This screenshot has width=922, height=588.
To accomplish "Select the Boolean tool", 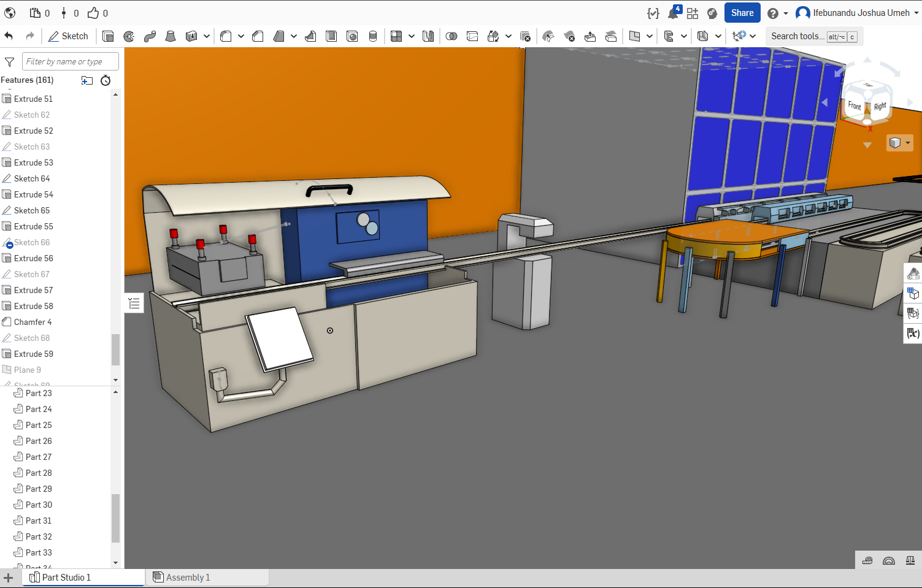I will (451, 36).
